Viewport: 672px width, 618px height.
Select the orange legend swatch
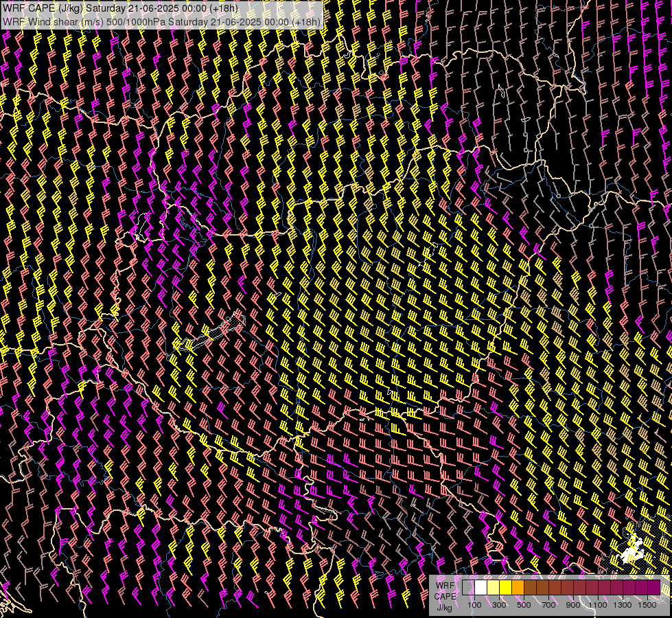pos(518,587)
